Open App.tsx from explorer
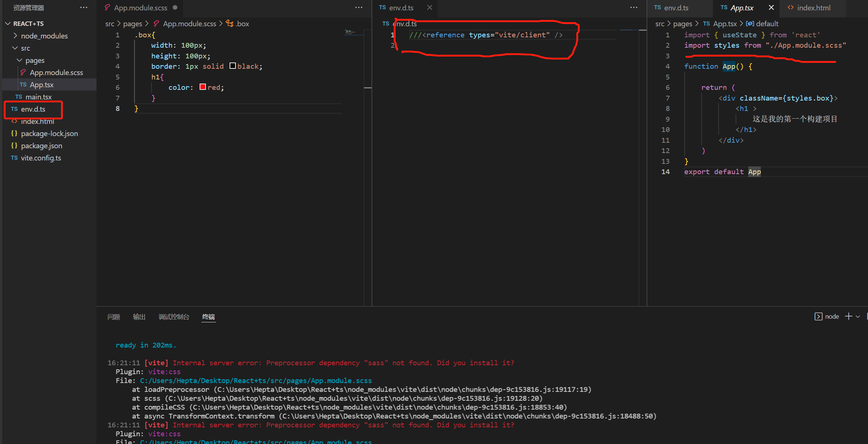868x444 pixels. tap(41, 84)
